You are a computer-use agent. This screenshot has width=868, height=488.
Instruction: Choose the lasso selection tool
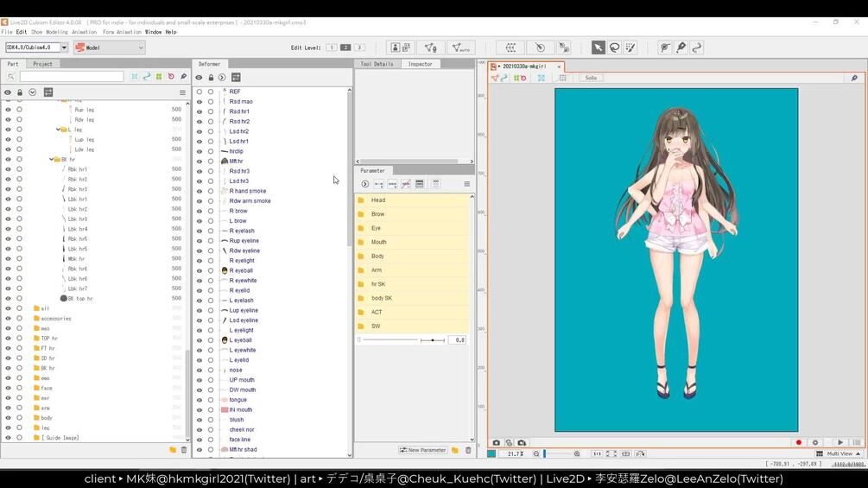click(x=614, y=48)
